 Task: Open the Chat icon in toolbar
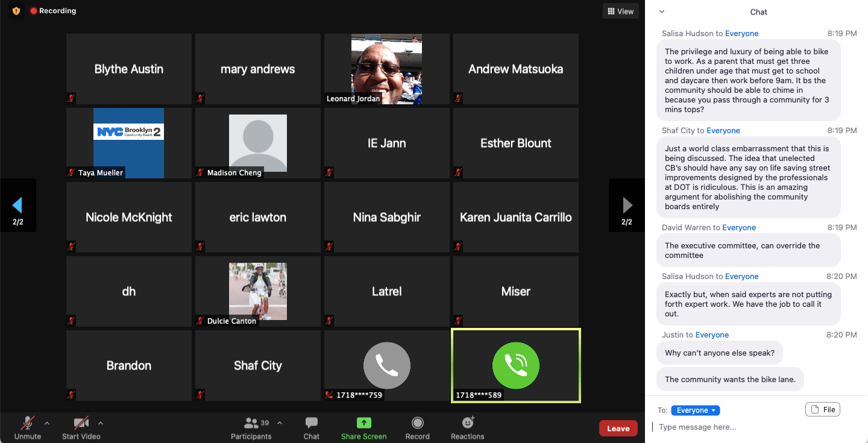[312, 423]
